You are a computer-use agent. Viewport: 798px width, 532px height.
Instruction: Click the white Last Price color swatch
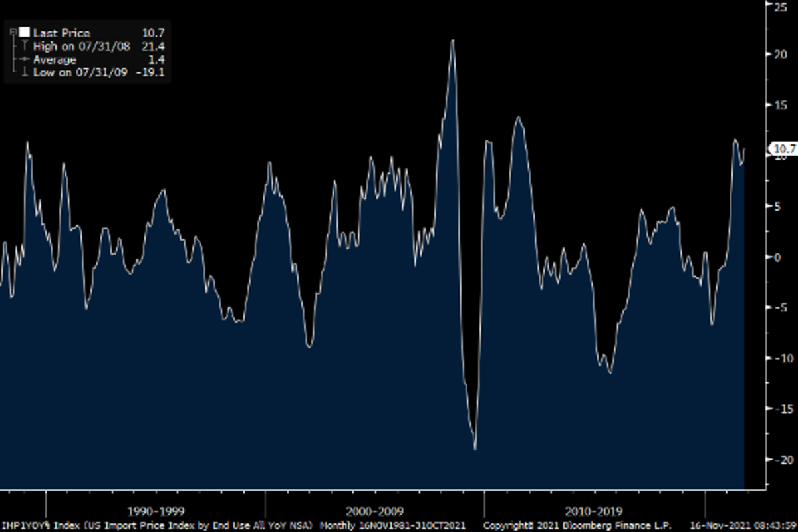24,32
